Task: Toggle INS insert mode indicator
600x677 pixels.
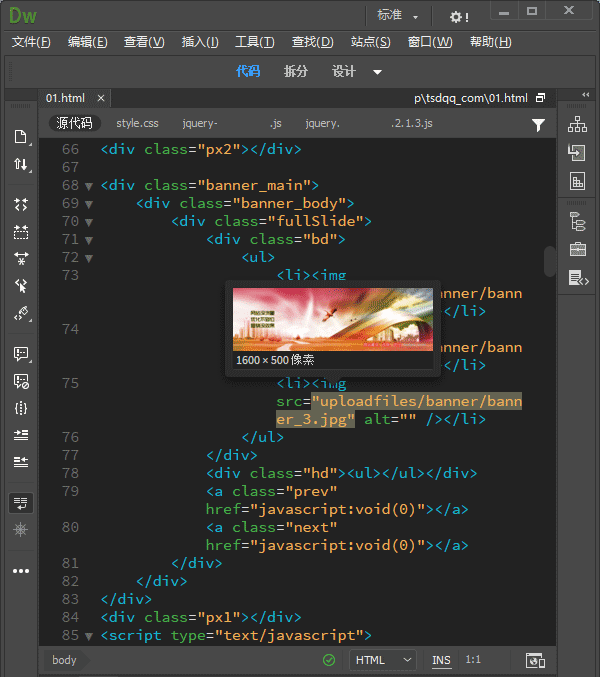Action: (441, 660)
